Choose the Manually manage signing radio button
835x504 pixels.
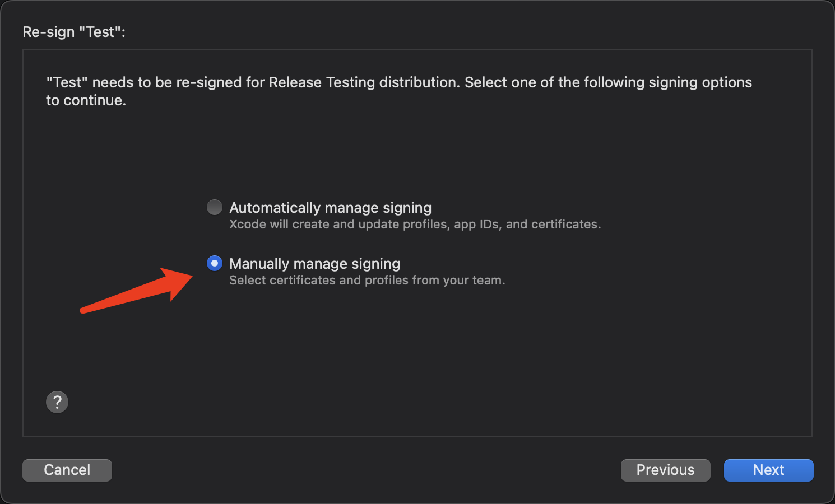(215, 263)
